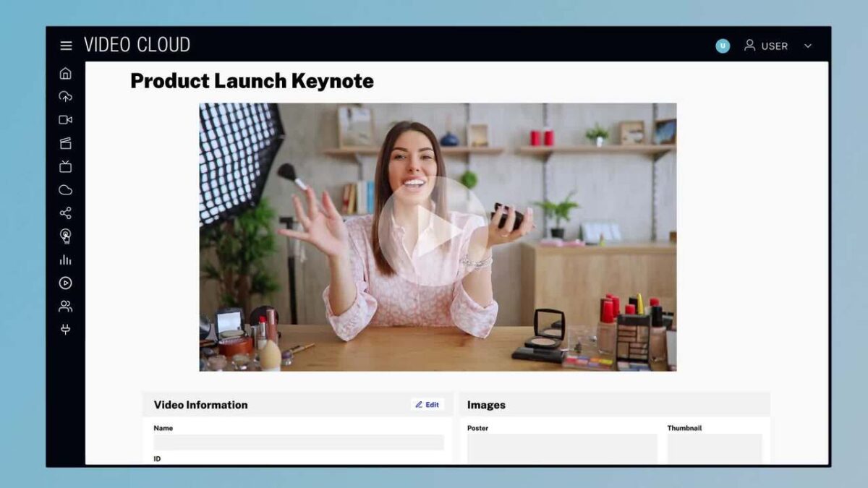Open the hamburger menu
868x488 pixels.
click(x=66, y=46)
